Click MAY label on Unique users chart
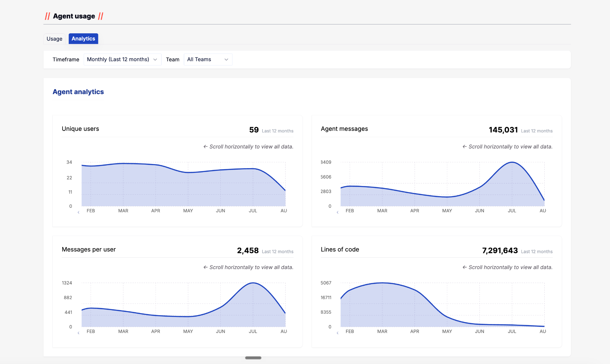The height and width of the screenshot is (364, 610). point(188,211)
